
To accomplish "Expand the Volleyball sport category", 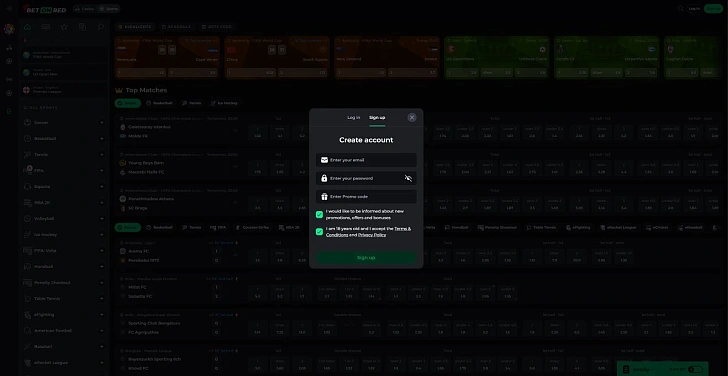I will (102, 219).
